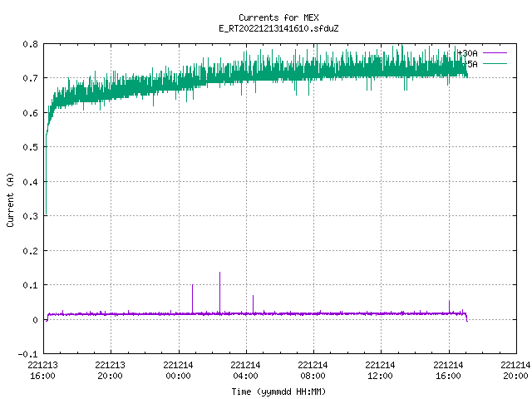Click the chart title 'Currents for MEX'
Image resolution: width=532 pixels, height=399 pixels.
pos(278,17)
